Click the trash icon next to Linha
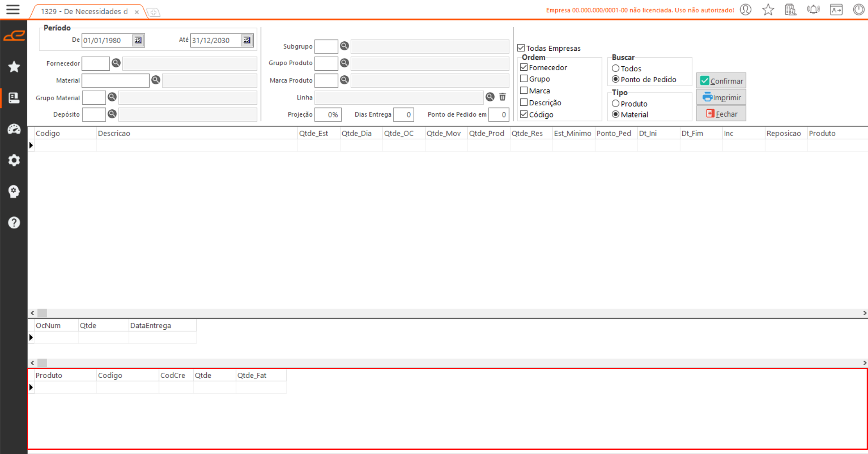Image resolution: width=868 pixels, height=454 pixels. click(502, 97)
